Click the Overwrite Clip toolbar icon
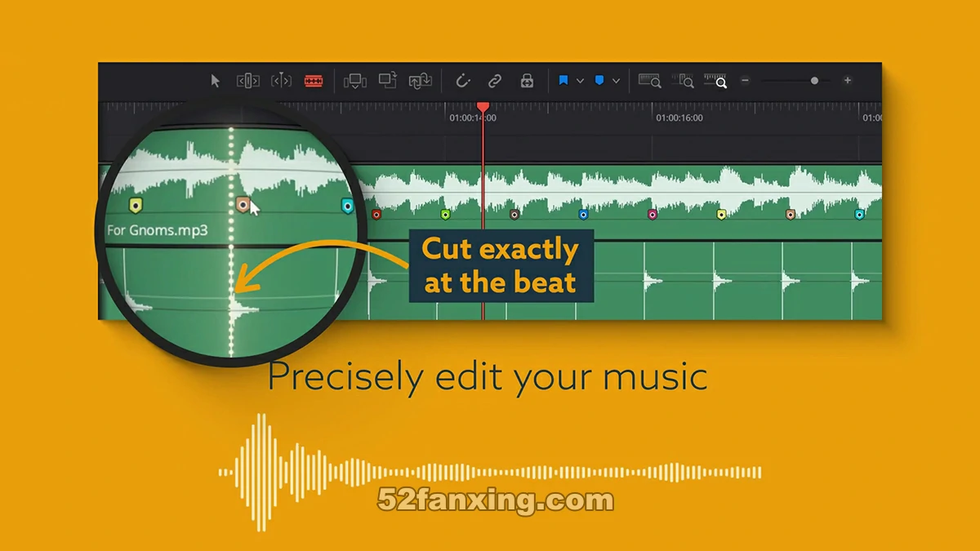 click(388, 80)
